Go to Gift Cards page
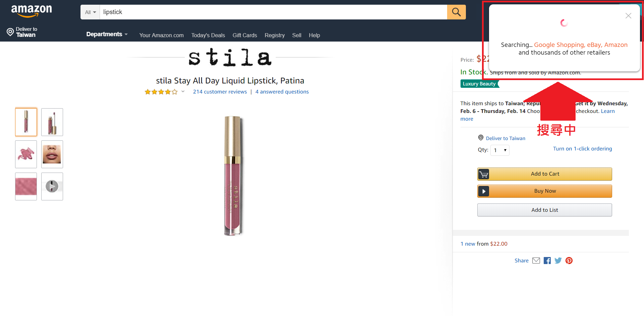This screenshot has width=644, height=316. pos(245,35)
